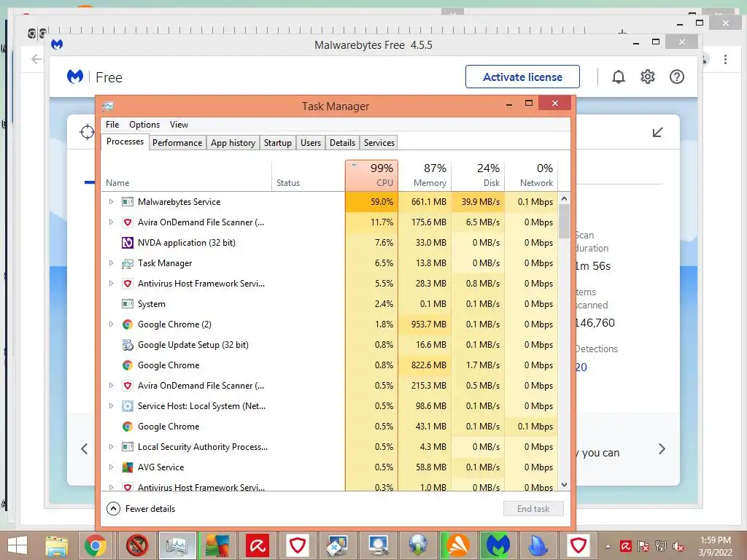
Task: Open the AVG taskbar icon
Action: tap(217, 545)
